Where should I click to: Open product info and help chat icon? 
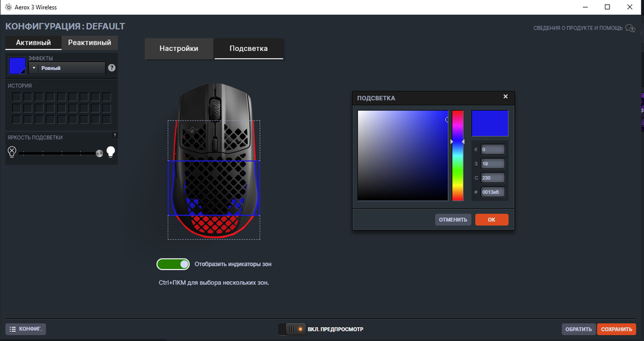tap(630, 28)
